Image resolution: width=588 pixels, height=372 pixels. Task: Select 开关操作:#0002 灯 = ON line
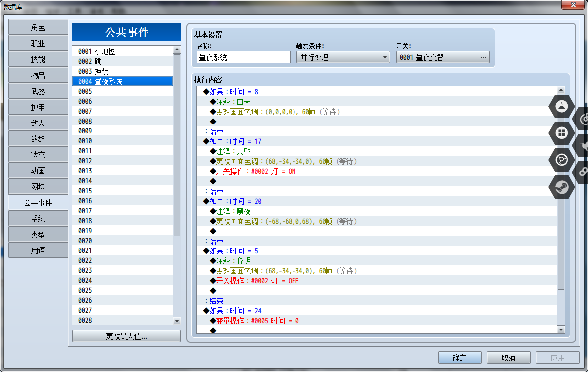click(x=377, y=171)
